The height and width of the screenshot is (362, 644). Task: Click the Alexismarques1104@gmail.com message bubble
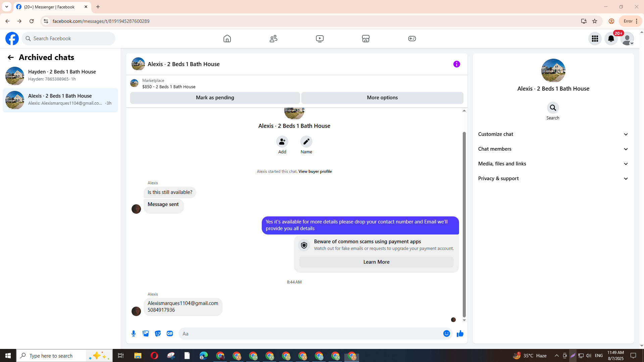[x=183, y=307]
